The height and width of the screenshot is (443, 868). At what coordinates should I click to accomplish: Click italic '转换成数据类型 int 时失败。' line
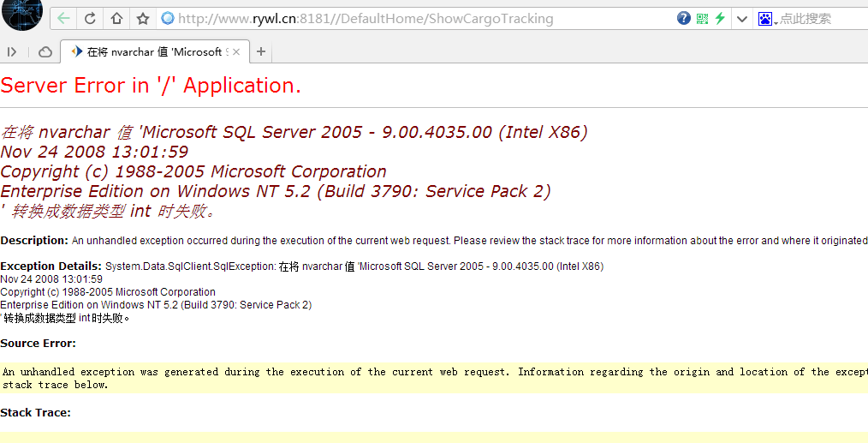109,212
